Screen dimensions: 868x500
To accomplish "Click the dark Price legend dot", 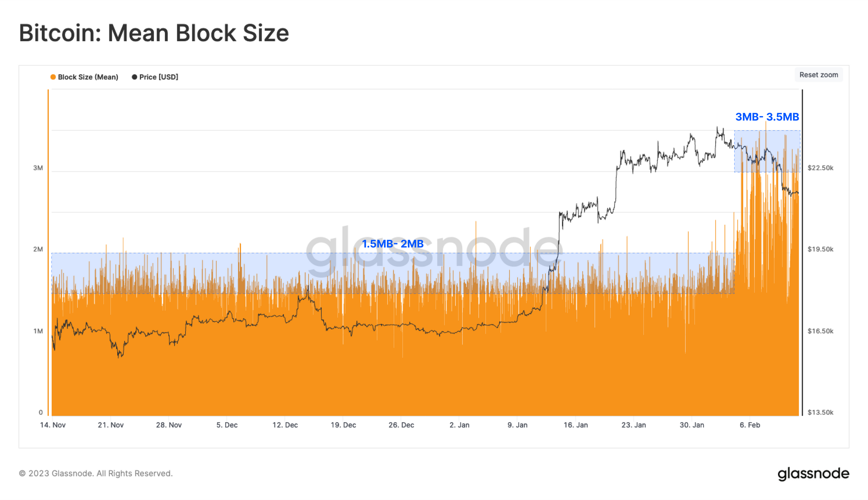I will coord(135,77).
